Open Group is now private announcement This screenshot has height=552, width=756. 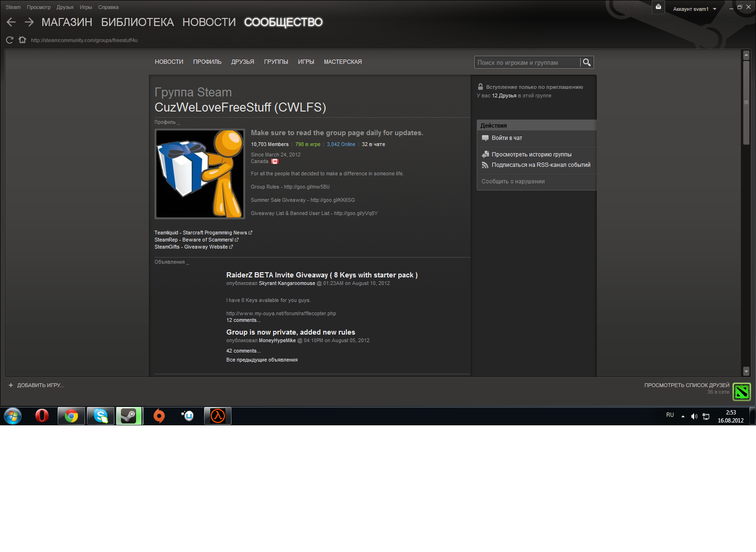tap(291, 332)
